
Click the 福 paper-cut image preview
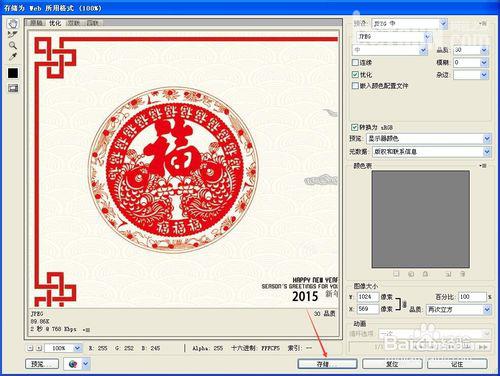[173, 169]
